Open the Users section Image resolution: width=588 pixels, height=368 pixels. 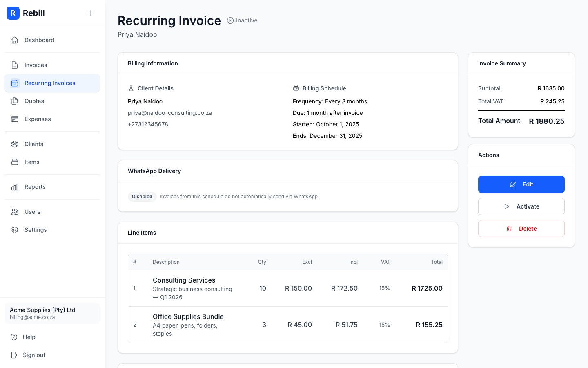click(x=32, y=212)
